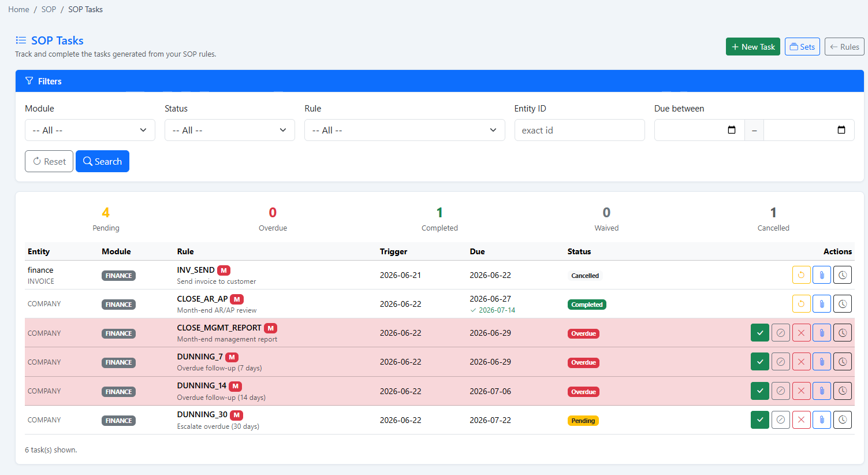
Task: Create a New Task
Action: [753, 47]
